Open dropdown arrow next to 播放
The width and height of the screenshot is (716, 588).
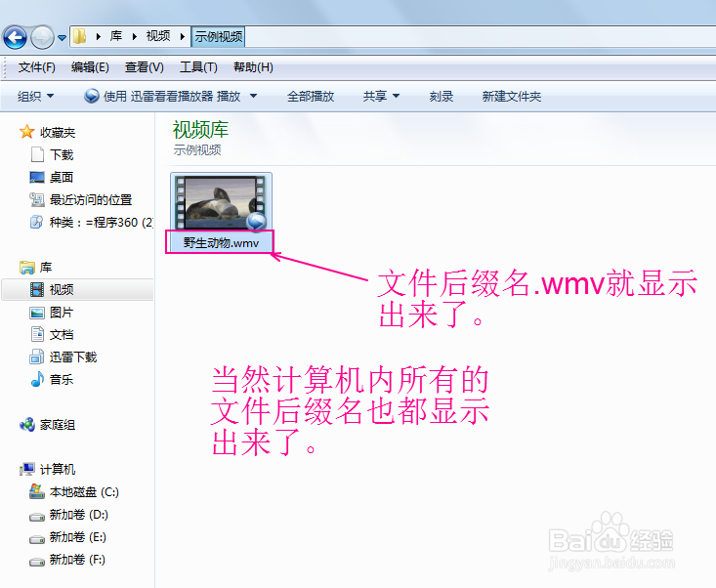(253, 97)
